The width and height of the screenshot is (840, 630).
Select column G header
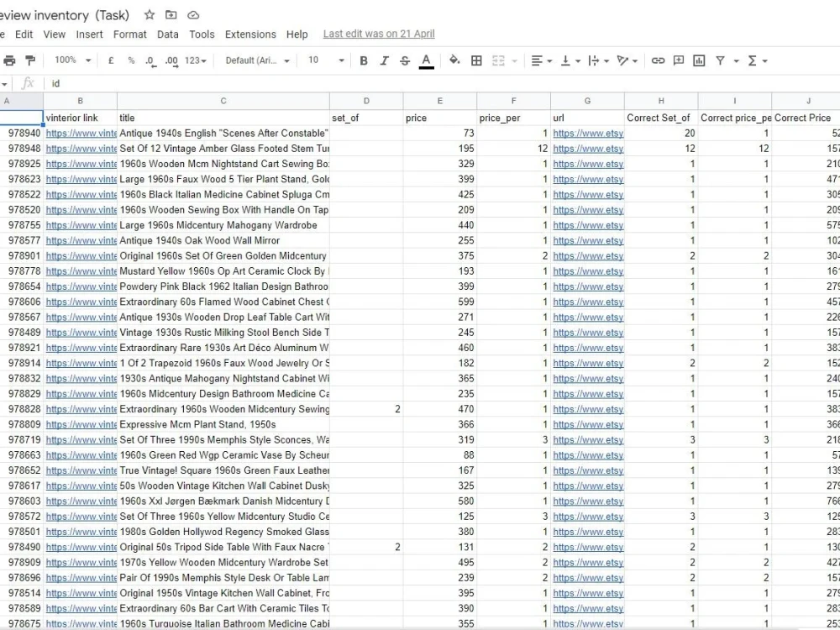[587, 101]
